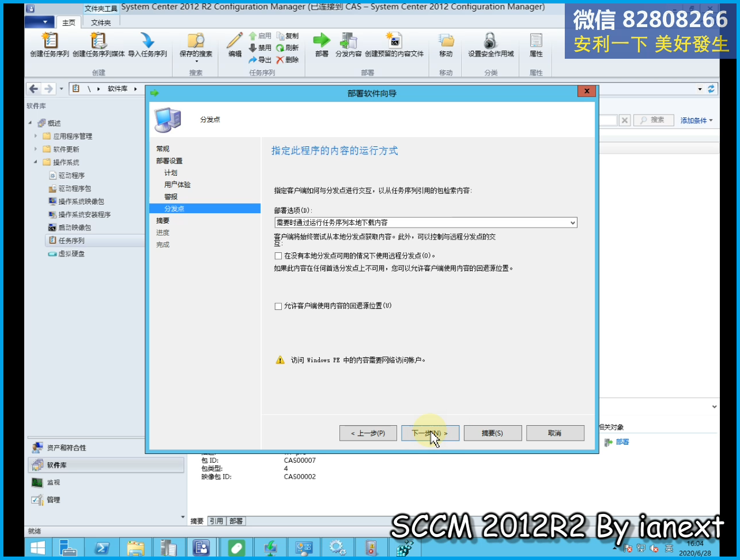Click 导出 in the ribbon
The height and width of the screenshot is (560, 740).
click(x=260, y=60)
